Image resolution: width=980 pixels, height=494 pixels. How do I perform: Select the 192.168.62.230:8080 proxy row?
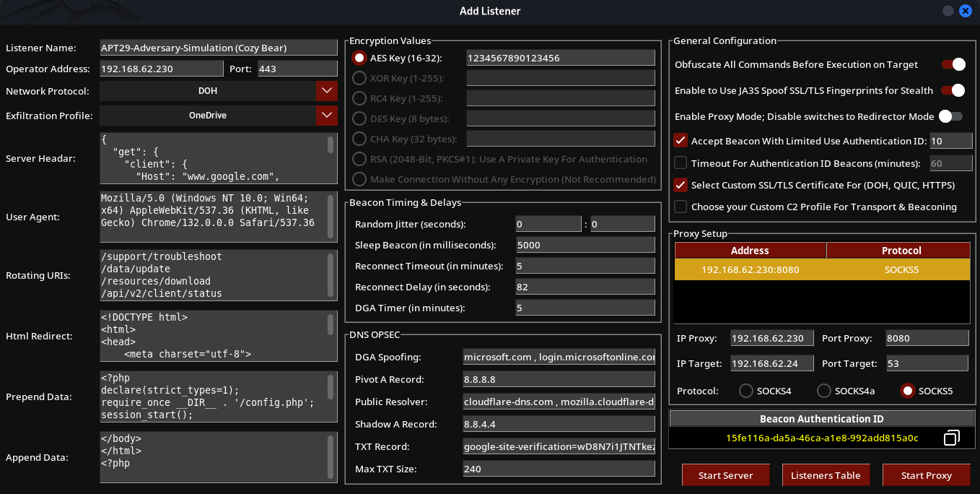point(822,269)
